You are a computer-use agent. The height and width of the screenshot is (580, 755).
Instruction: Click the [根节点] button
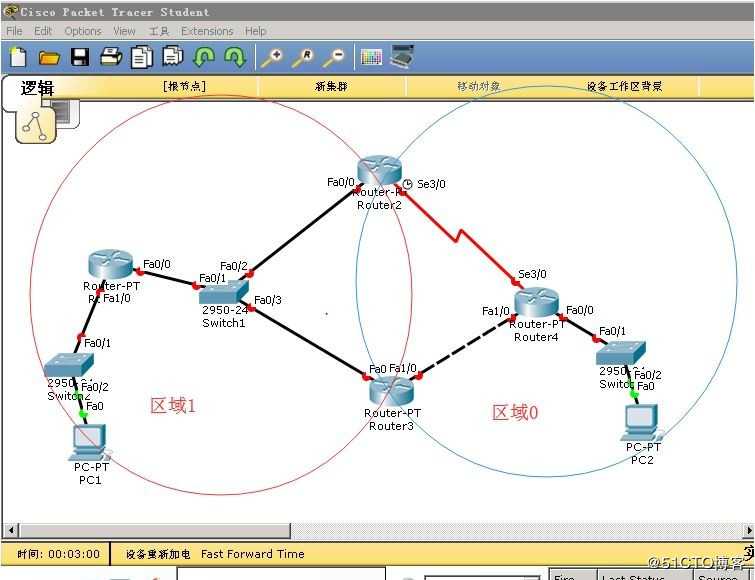(184, 87)
